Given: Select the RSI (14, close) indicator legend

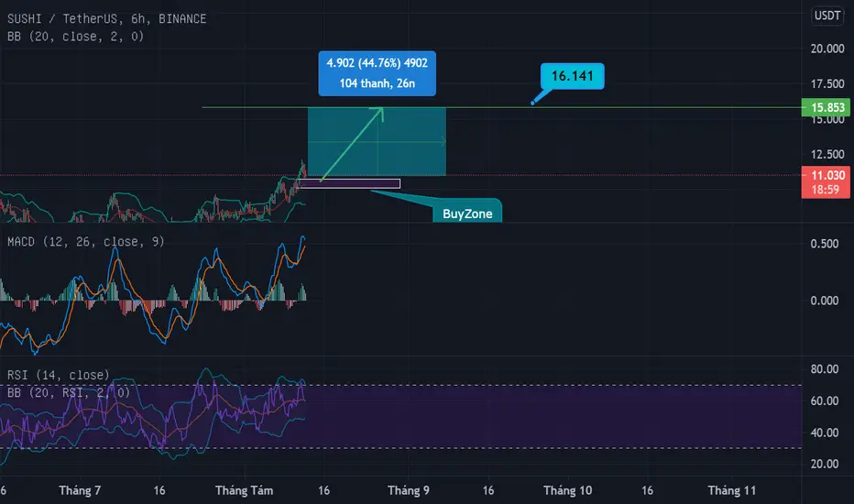Looking at the screenshot, I should 59,375.
